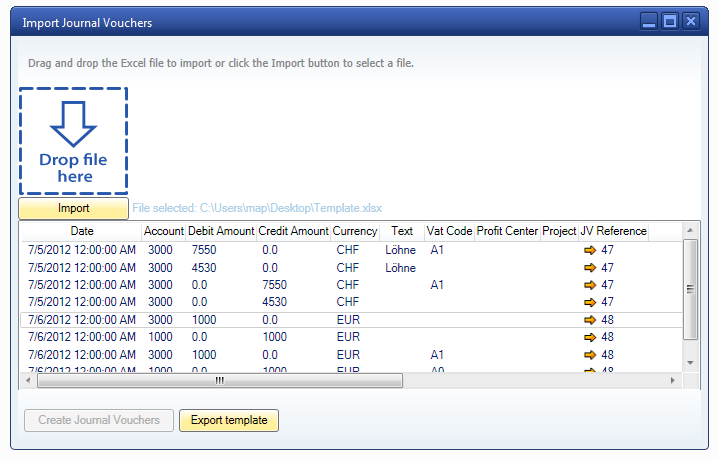This screenshot has width=719, height=469.
Task: Click the horizontal scrollbar right arrow
Action: point(673,380)
